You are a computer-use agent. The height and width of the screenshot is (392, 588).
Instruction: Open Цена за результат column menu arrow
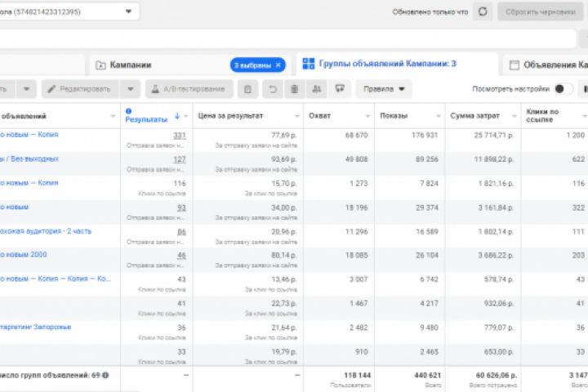click(297, 116)
